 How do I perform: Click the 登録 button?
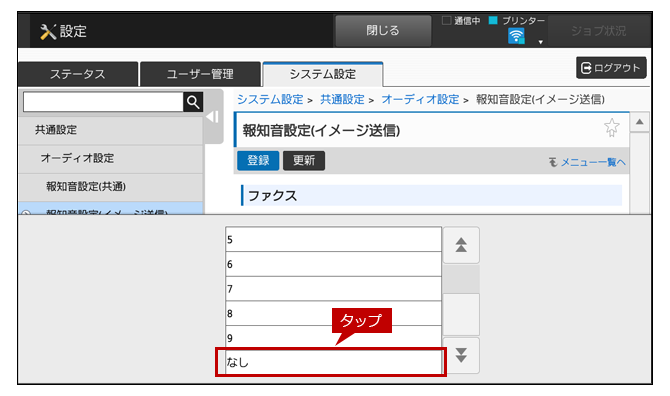258,161
